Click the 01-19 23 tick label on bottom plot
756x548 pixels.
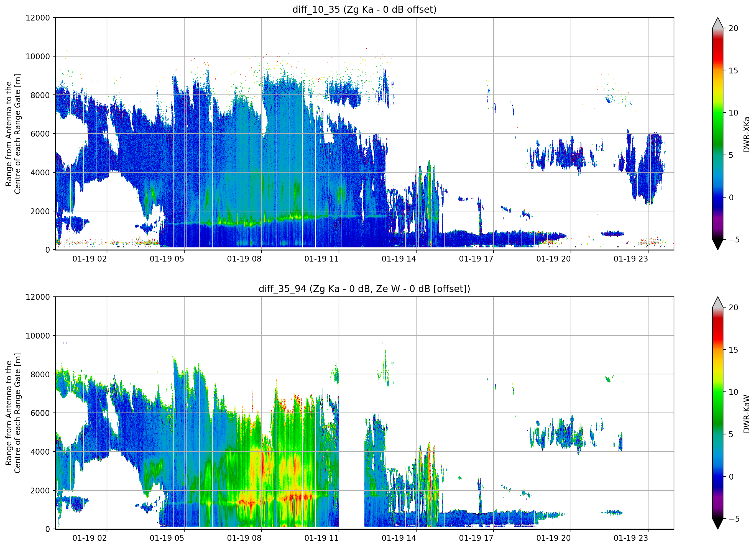[x=631, y=538]
